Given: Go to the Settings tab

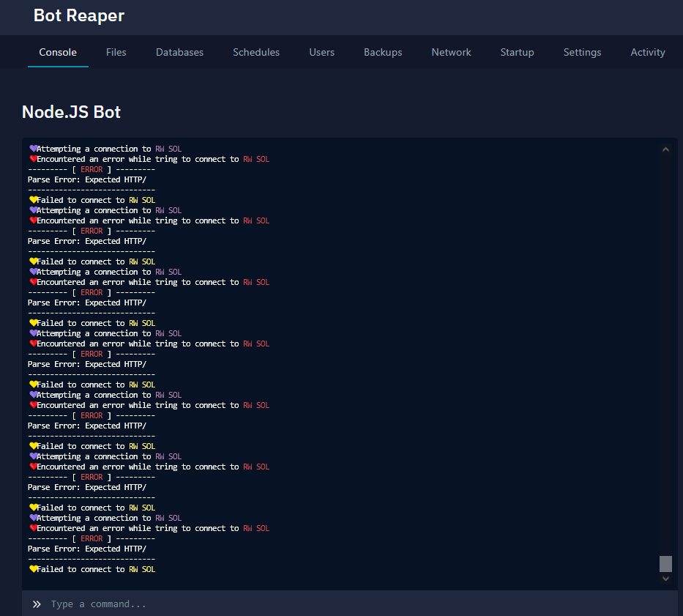Looking at the screenshot, I should pos(582,52).
